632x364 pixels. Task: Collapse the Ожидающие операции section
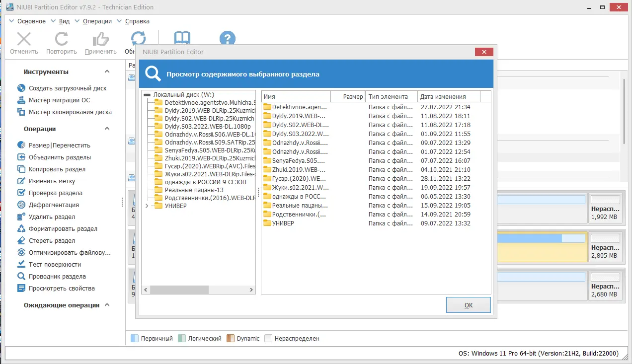(107, 305)
